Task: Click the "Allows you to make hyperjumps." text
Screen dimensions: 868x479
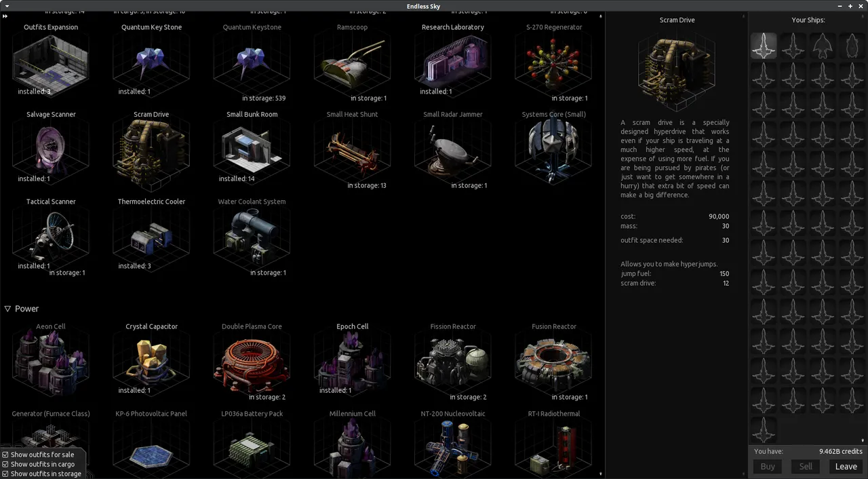Action: click(x=669, y=264)
